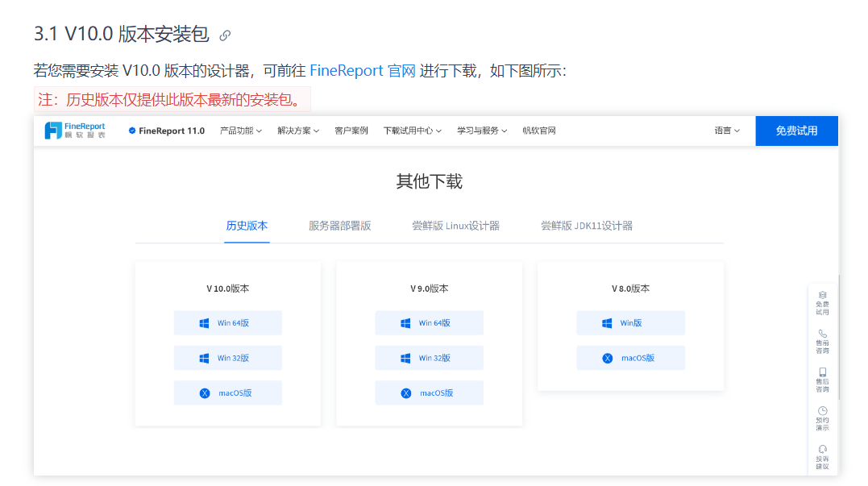Download V 10.0 Win 64版 installer
The height and width of the screenshot is (486, 868).
tap(227, 322)
